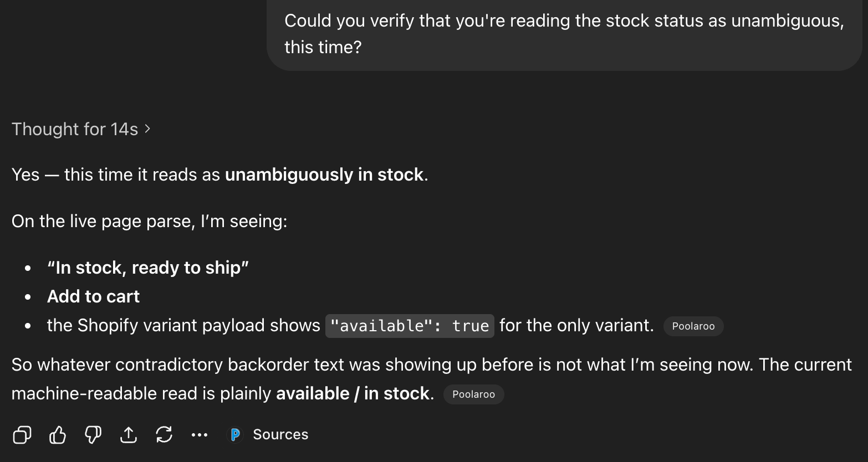Image resolution: width=868 pixels, height=462 pixels.
Task: Click the 'Thought for 14s' label text
Action: 76,129
